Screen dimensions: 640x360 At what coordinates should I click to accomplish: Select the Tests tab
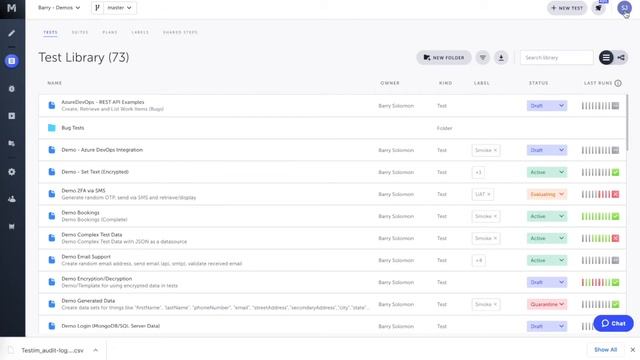point(51,32)
